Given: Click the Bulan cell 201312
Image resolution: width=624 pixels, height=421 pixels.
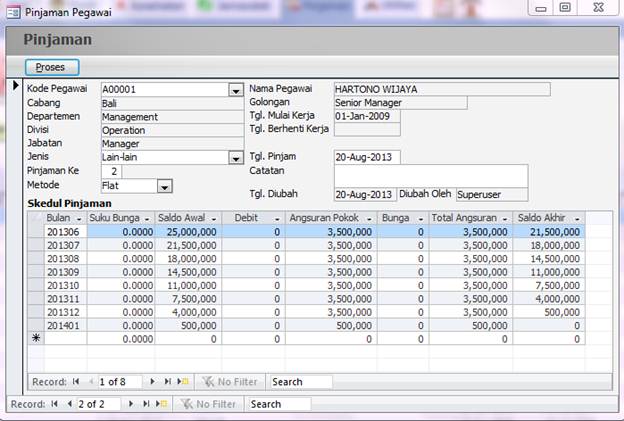Looking at the screenshot, I should coord(66,312).
